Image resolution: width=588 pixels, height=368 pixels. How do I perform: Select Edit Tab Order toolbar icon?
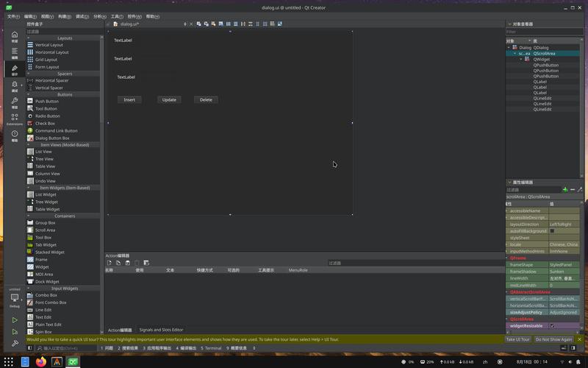(x=221, y=24)
